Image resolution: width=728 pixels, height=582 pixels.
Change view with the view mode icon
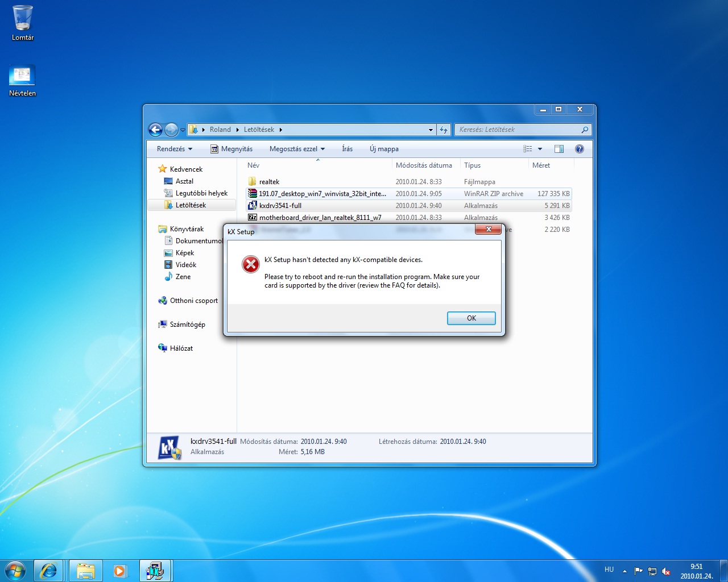[x=528, y=149]
